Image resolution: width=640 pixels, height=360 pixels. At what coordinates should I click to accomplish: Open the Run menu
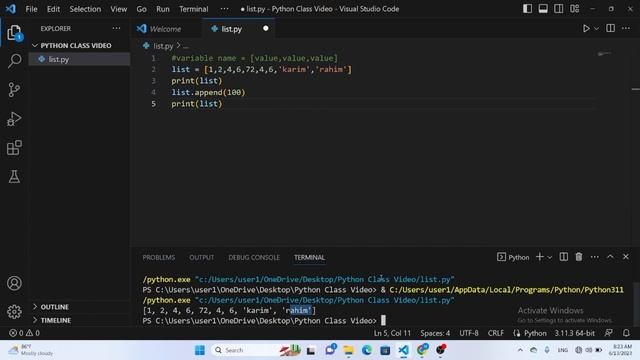(x=162, y=9)
